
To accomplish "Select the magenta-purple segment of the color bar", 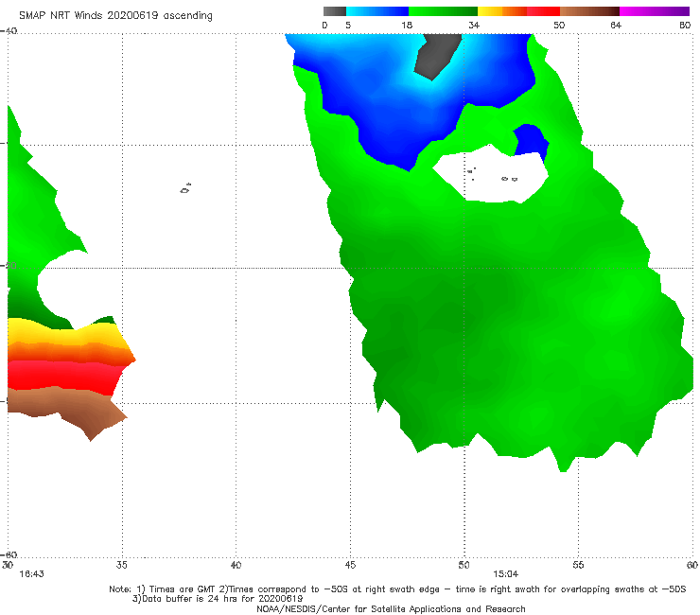I will pos(655,11).
